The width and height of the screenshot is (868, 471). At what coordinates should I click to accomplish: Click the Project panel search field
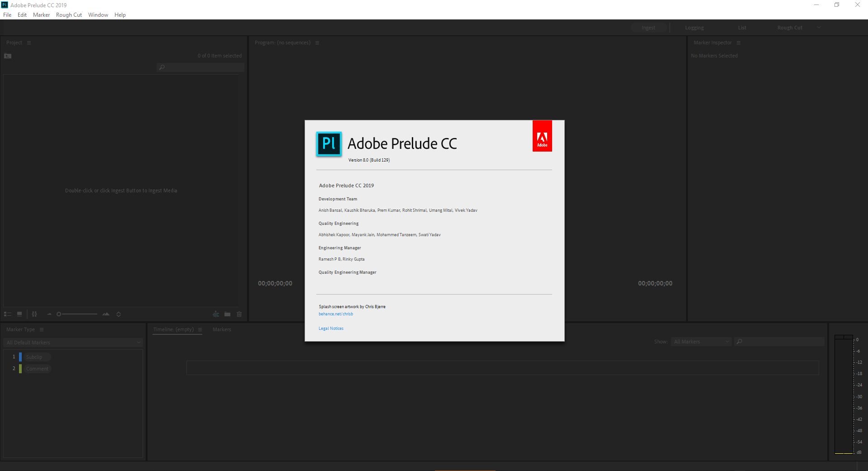click(200, 67)
